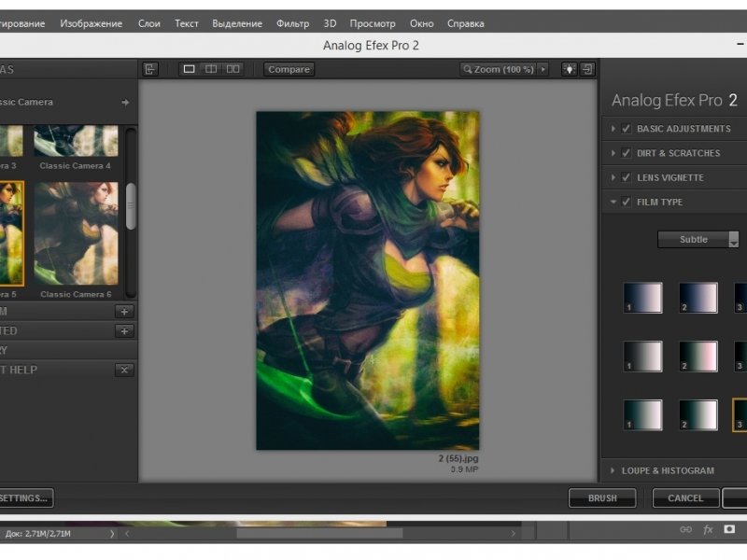Viewport: 747px width, 560px height.
Task: Click the 2 (55).jpg file name label
Action: coord(458,458)
